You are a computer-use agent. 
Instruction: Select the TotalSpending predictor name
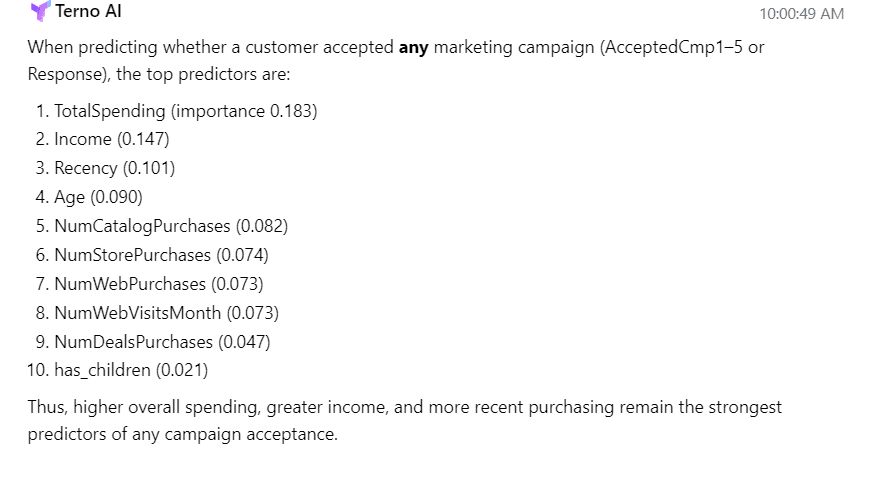coord(110,111)
